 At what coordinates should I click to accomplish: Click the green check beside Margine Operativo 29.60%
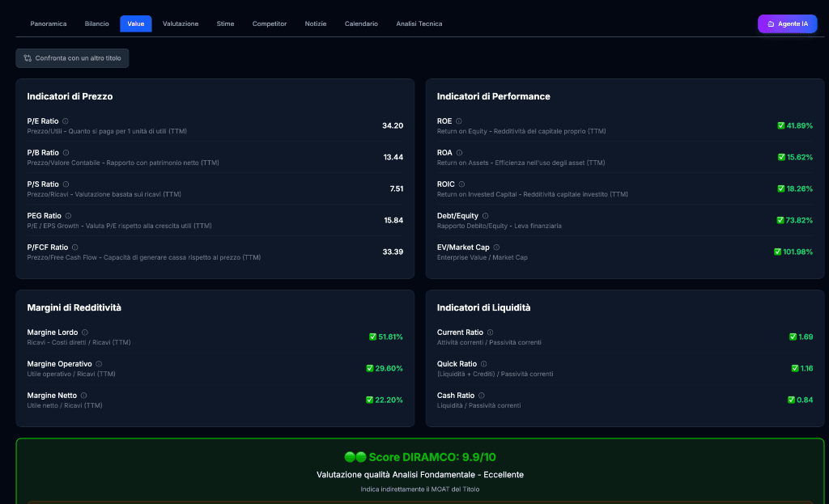point(369,368)
